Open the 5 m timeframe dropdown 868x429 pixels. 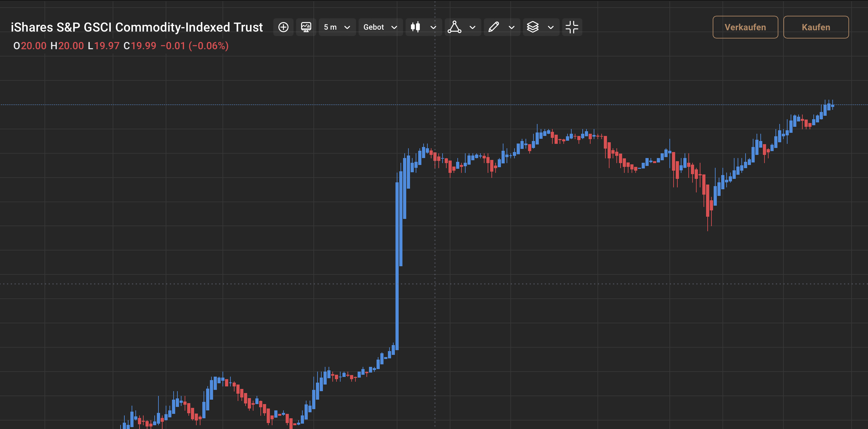[337, 27]
